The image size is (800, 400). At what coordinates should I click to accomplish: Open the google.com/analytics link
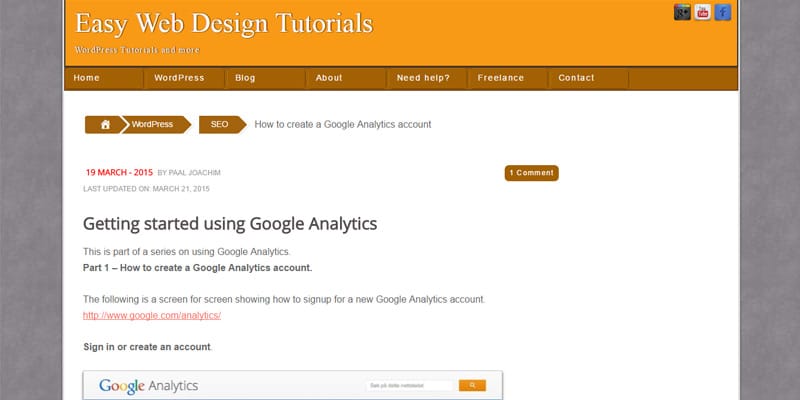pos(152,315)
